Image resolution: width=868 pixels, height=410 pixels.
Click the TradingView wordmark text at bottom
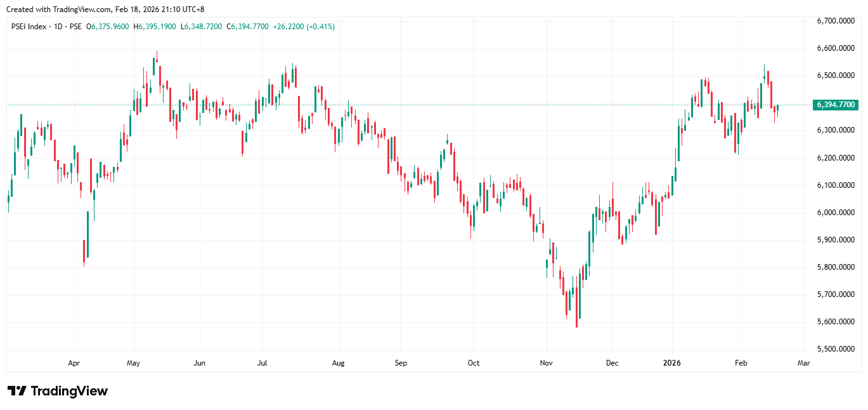pyautogui.click(x=69, y=391)
